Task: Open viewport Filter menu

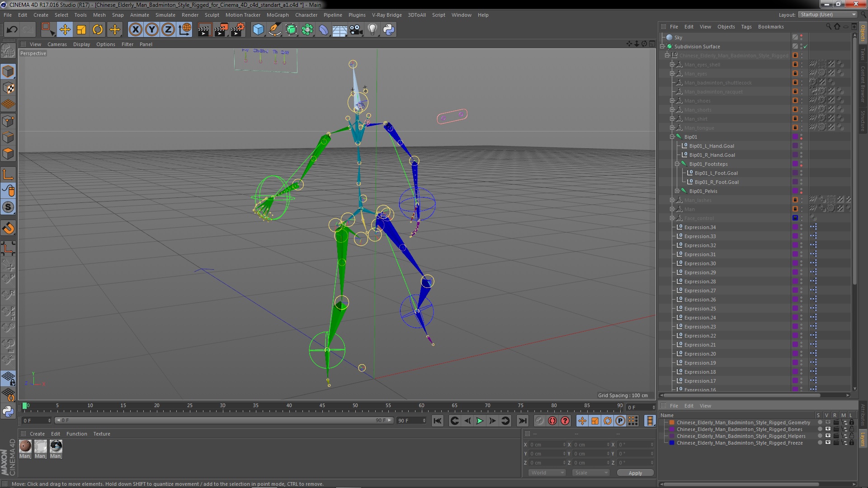Action: point(127,44)
